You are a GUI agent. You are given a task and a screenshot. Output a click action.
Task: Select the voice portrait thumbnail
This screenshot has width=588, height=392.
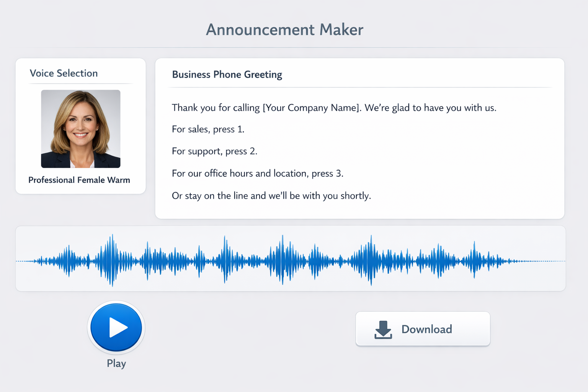tap(81, 129)
